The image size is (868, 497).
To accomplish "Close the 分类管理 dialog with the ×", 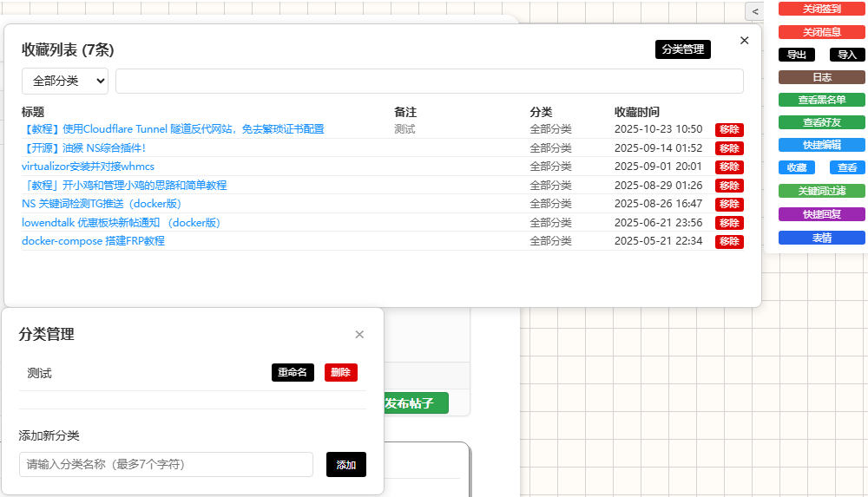I will coord(359,335).
